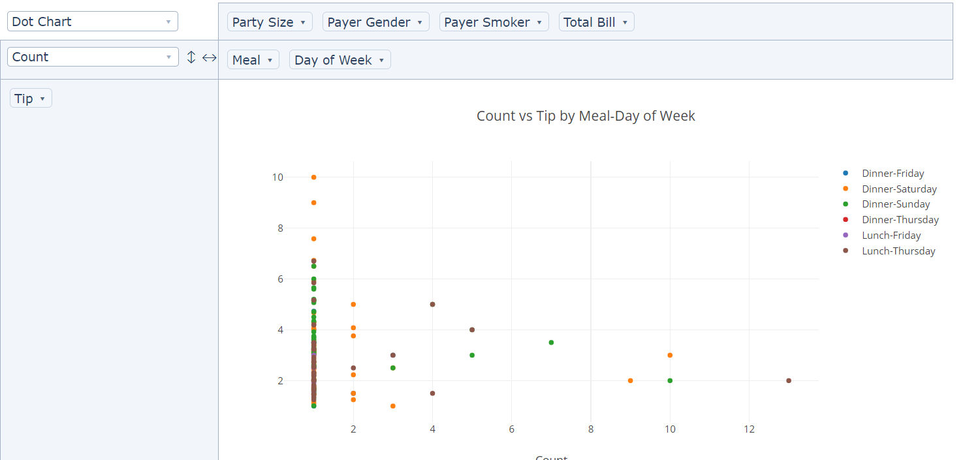Click the orange data point at tip 10
The height and width of the screenshot is (460, 980).
pos(314,177)
